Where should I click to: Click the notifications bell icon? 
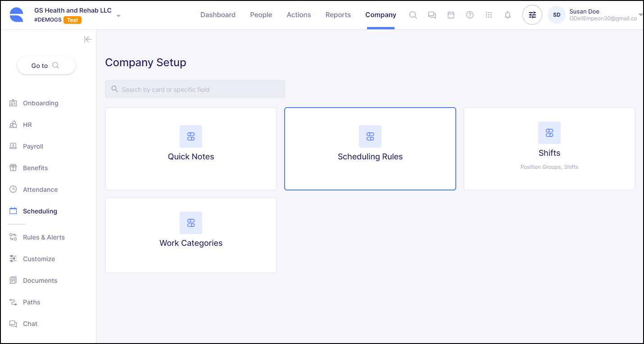pos(508,15)
